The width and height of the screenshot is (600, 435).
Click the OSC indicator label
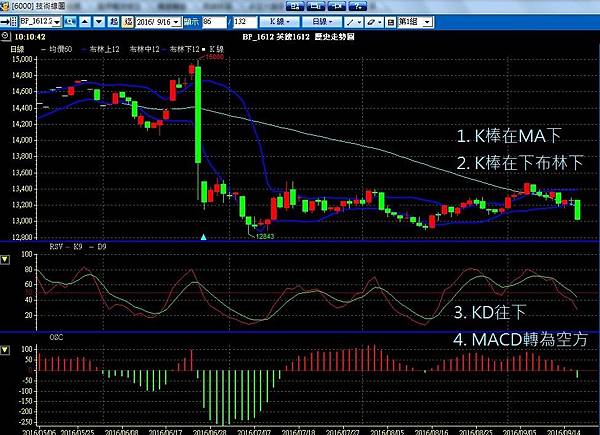tap(56, 337)
